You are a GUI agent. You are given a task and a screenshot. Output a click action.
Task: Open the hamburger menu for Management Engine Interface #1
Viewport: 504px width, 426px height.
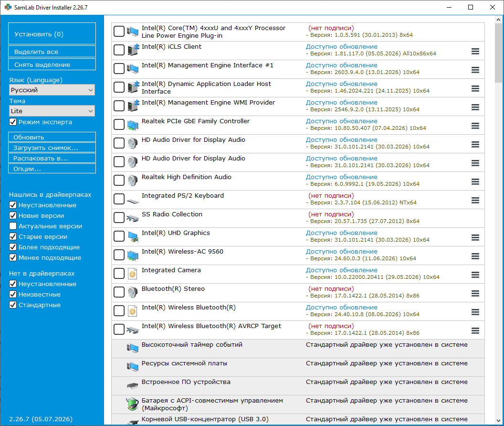coord(475,70)
